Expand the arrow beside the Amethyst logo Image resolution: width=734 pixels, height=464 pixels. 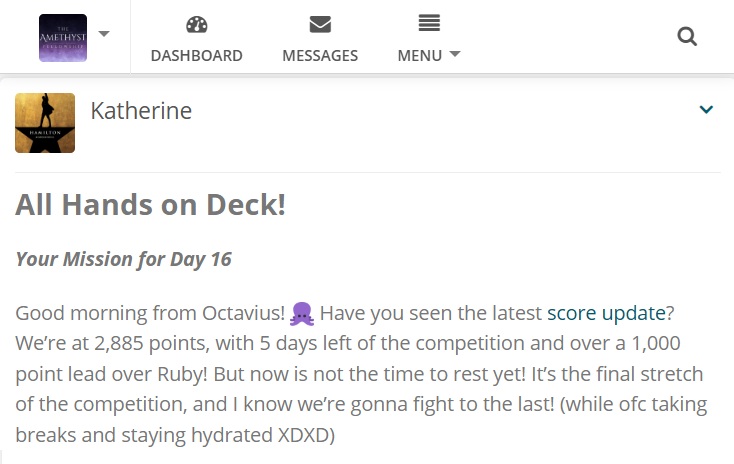point(104,34)
